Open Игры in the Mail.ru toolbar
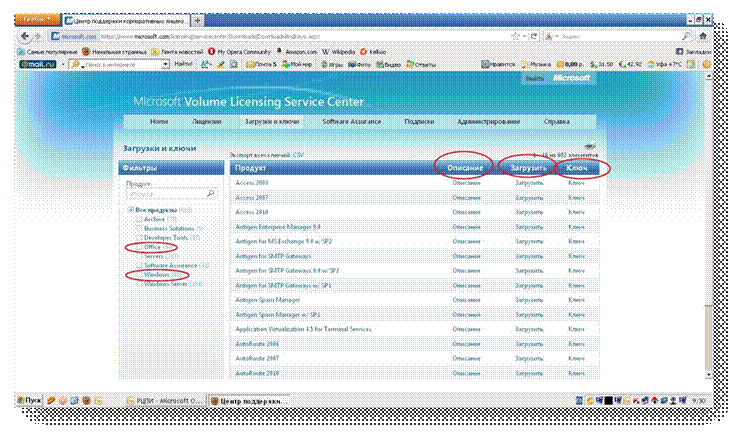 [x=332, y=64]
